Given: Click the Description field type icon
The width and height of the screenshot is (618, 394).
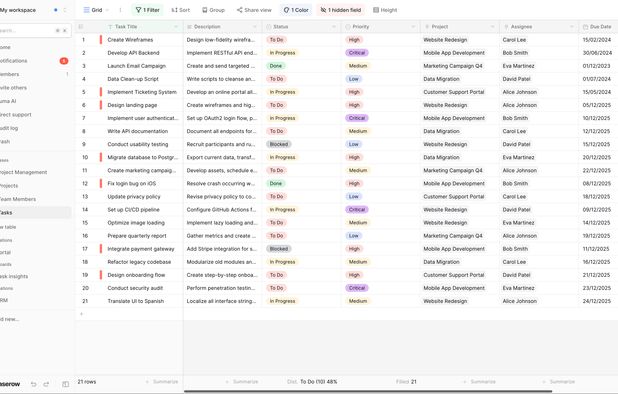Looking at the screenshot, I should (x=189, y=27).
